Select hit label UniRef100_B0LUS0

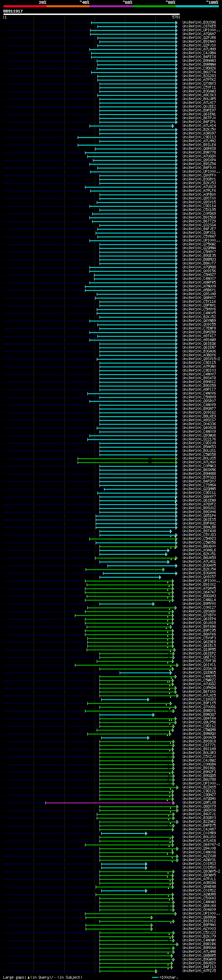(199, 836)
